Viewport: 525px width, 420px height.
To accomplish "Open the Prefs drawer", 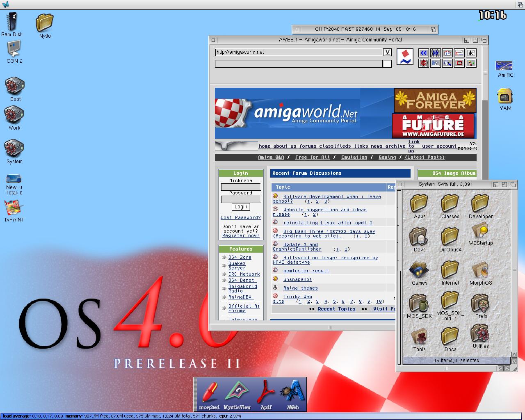I will tap(481, 306).
